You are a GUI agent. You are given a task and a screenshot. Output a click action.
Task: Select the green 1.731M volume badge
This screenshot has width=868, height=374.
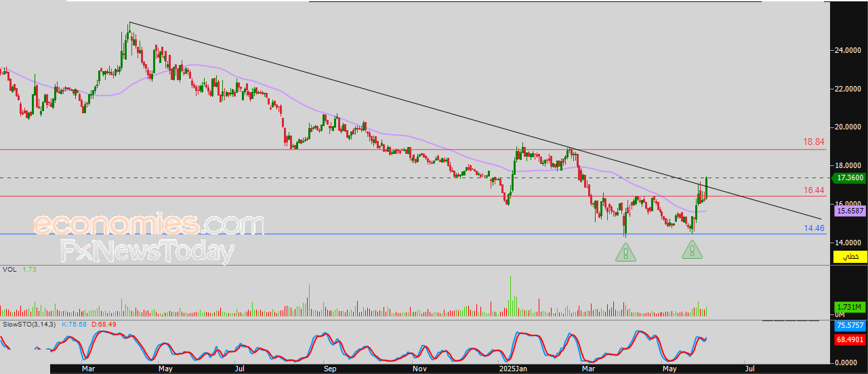(x=849, y=307)
